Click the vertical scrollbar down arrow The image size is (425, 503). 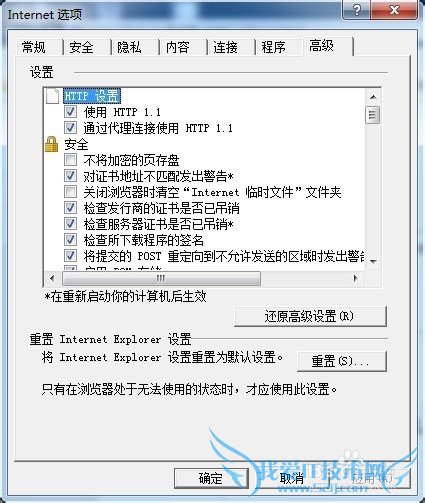point(373,261)
